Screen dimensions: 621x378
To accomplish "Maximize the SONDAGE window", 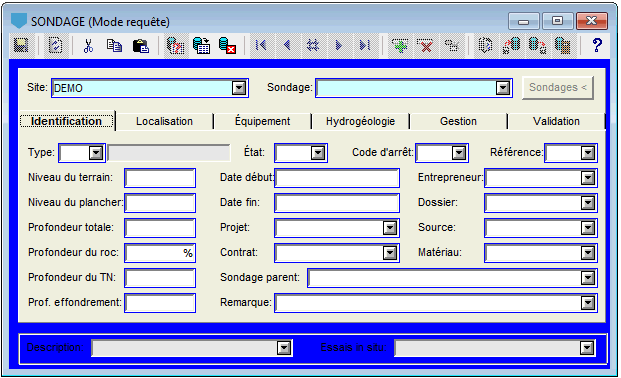I will (558, 21).
